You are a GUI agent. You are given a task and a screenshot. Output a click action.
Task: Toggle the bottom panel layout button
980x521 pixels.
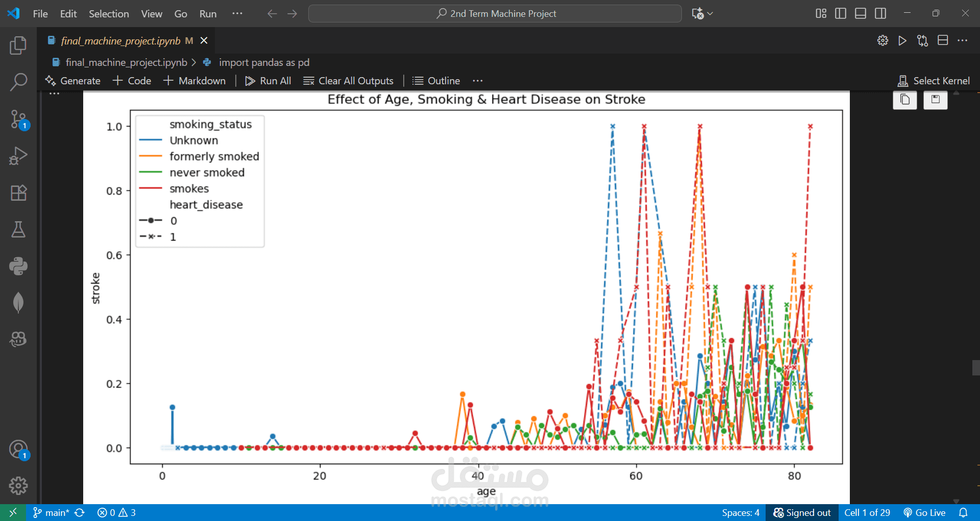tap(860, 14)
